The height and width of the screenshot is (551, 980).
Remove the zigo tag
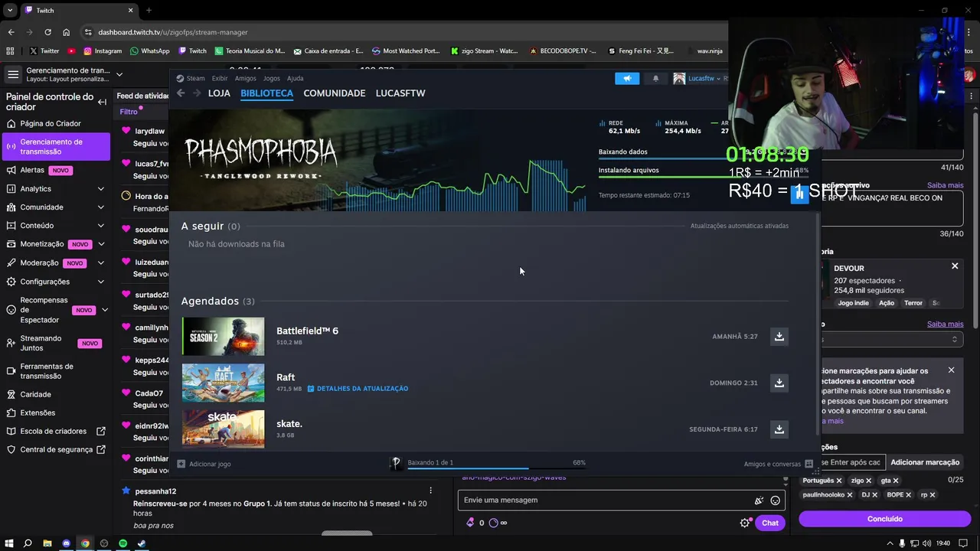tap(869, 481)
